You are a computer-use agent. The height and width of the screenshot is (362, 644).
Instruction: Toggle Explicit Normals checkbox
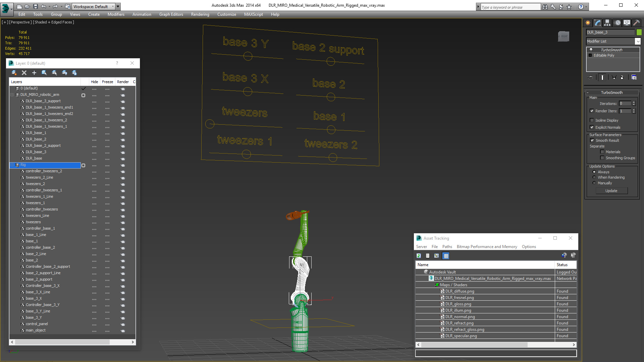[592, 127]
